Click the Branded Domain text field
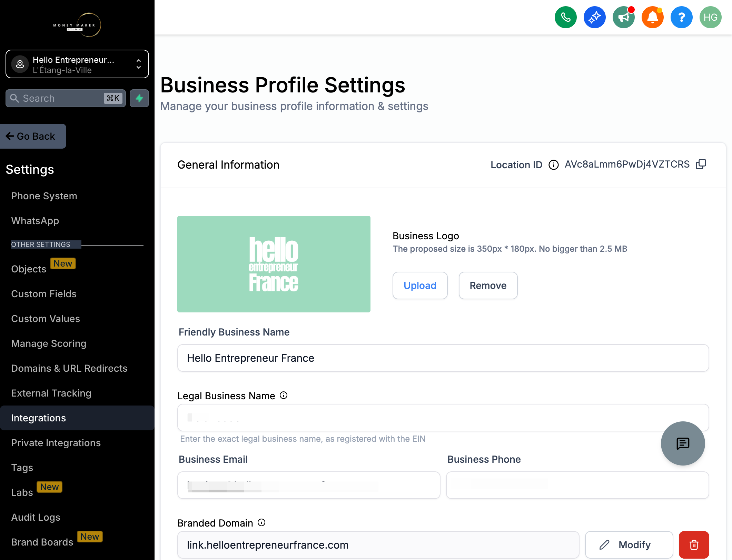This screenshot has height=560, width=732. (378, 544)
